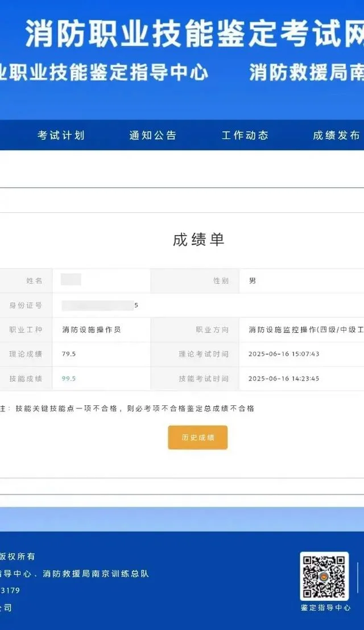The height and width of the screenshot is (630, 364).
Task: Click the 理论成绩 label cell
Action: 26,354
